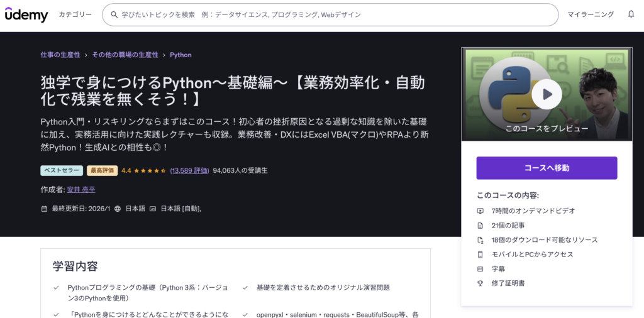Image resolution: width=644 pixels, height=318 pixels.
Task: Open the カテゴリー menu
Action: [x=75, y=14]
